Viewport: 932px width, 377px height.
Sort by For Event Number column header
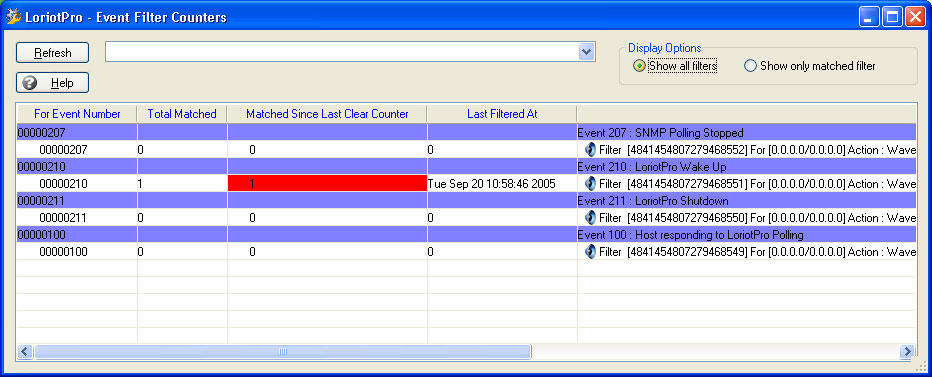coord(77,114)
